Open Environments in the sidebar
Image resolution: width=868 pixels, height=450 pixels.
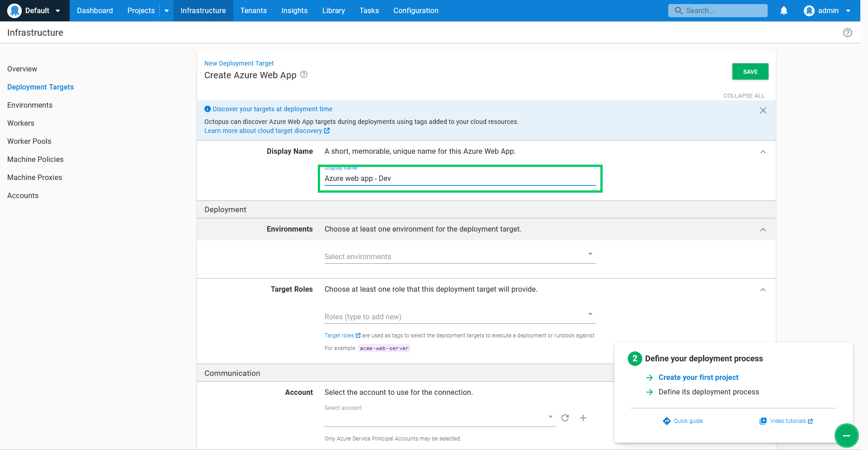[x=30, y=105]
